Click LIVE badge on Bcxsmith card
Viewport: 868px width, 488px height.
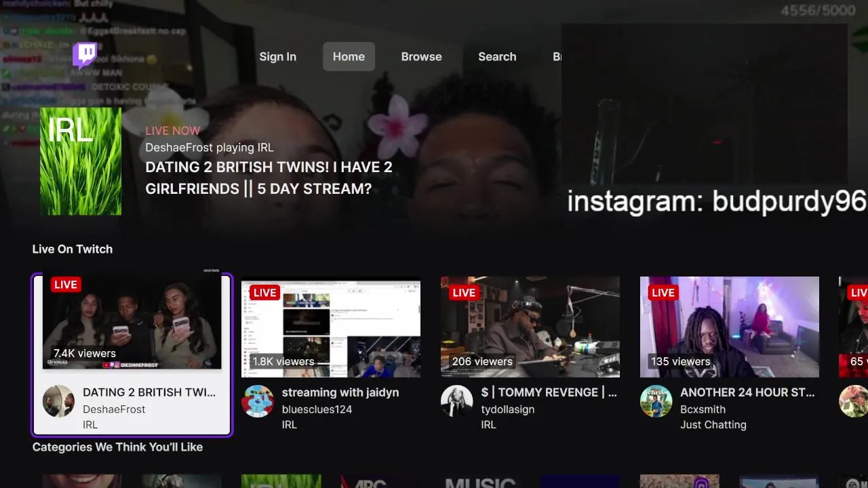663,293
